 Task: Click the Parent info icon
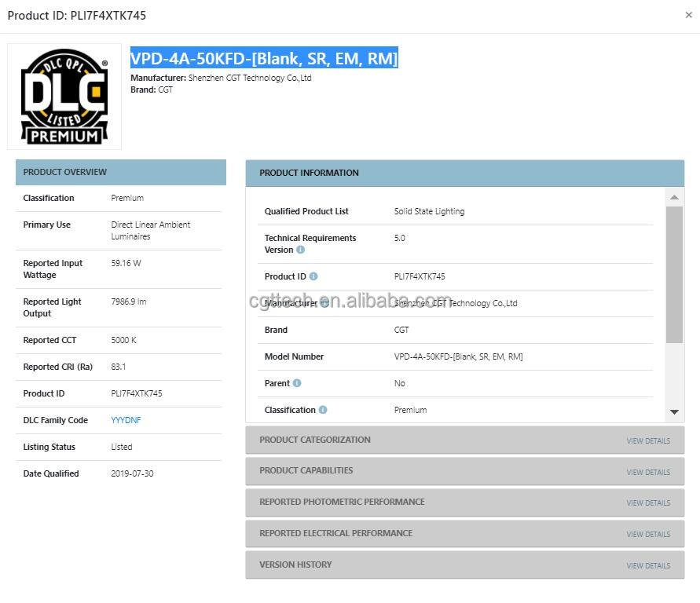(x=297, y=383)
